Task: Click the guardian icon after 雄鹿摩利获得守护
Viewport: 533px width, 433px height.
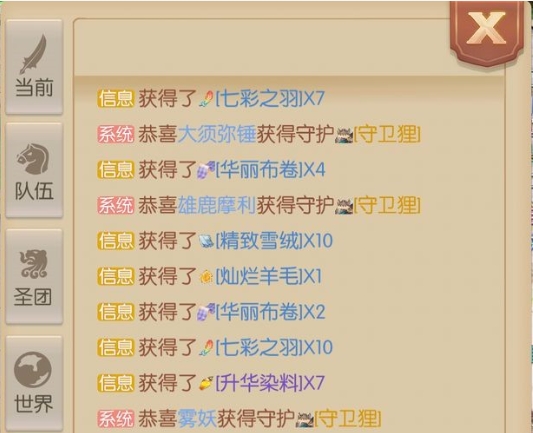Action: coord(344,206)
